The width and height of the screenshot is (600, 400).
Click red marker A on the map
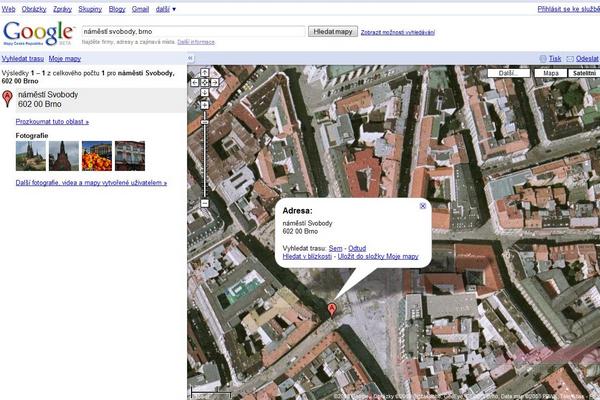tap(332, 309)
